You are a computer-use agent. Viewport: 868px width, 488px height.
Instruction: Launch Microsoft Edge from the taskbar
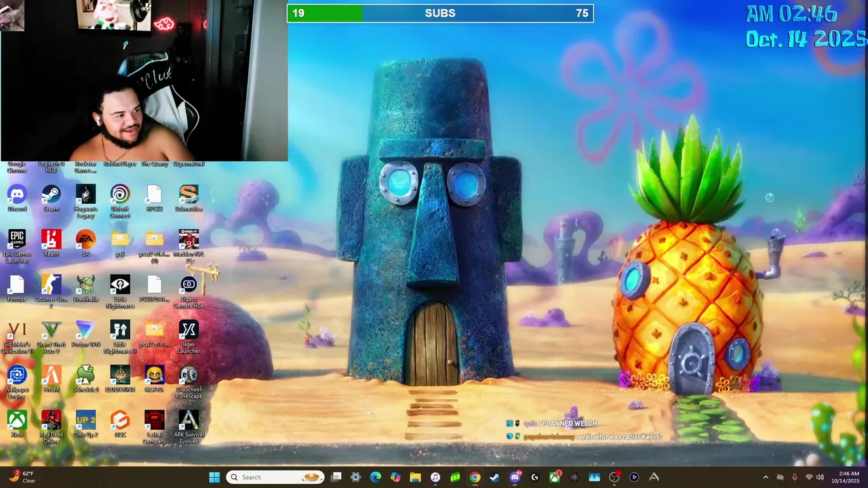pos(375,477)
